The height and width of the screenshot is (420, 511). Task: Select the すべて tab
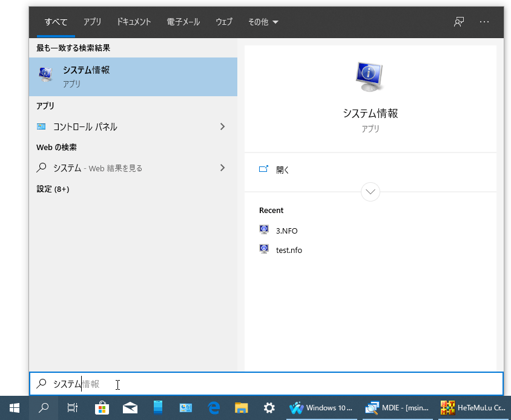(x=56, y=22)
